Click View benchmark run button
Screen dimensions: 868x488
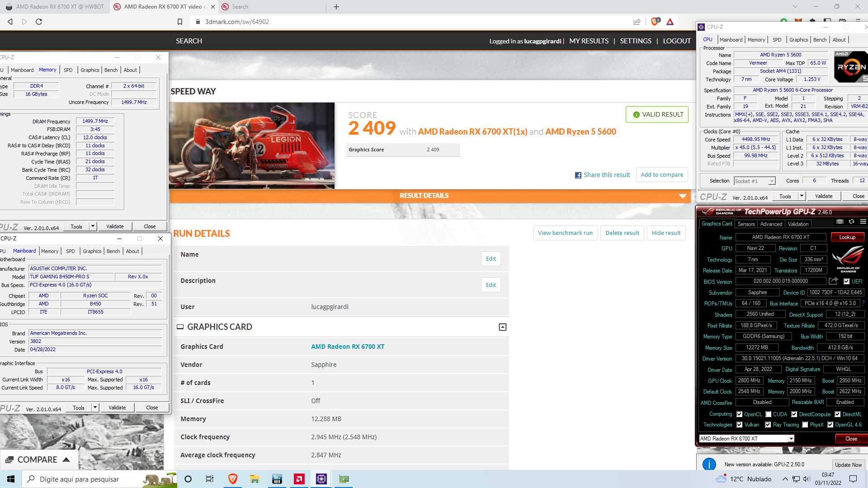point(565,233)
